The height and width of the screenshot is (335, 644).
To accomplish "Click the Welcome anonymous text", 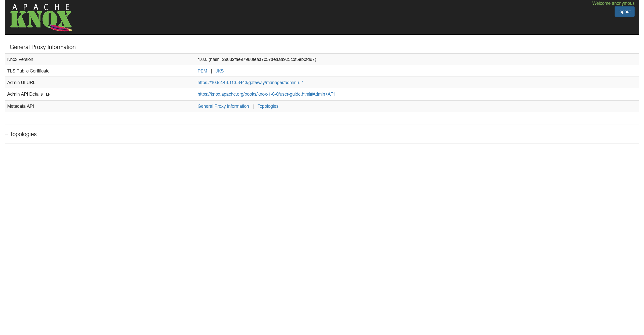I will 613,3.
